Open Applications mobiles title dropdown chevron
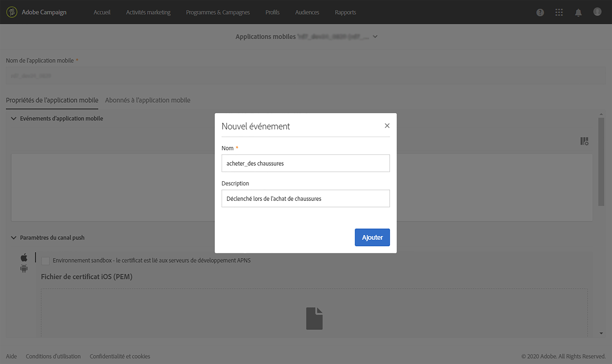 point(375,36)
